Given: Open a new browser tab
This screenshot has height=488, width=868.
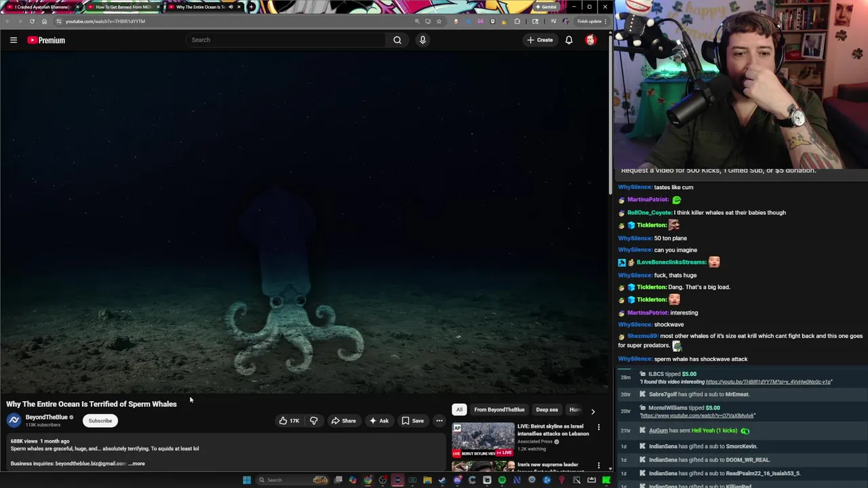Looking at the screenshot, I should pyautogui.click(x=252, y=7).
